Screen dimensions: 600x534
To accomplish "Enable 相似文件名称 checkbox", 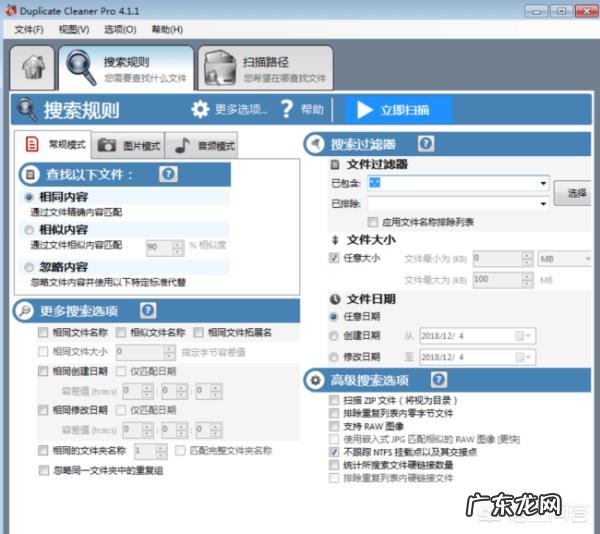I will click(x=121, y=332).
